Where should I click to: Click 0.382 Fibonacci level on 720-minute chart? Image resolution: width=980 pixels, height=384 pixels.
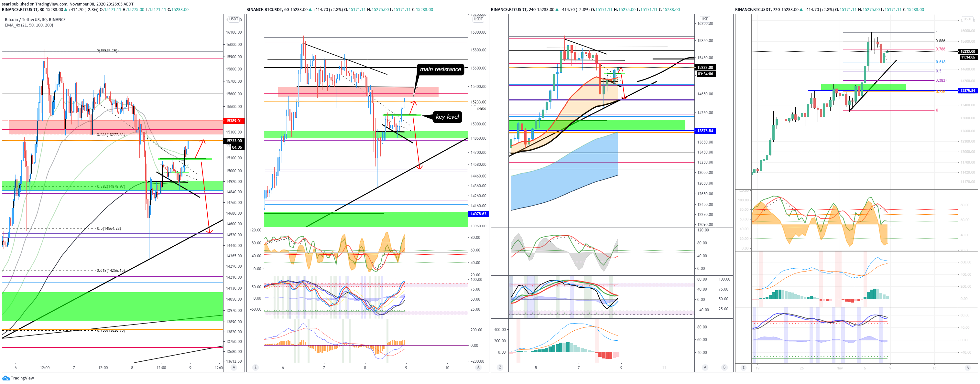tap(940, 80)
